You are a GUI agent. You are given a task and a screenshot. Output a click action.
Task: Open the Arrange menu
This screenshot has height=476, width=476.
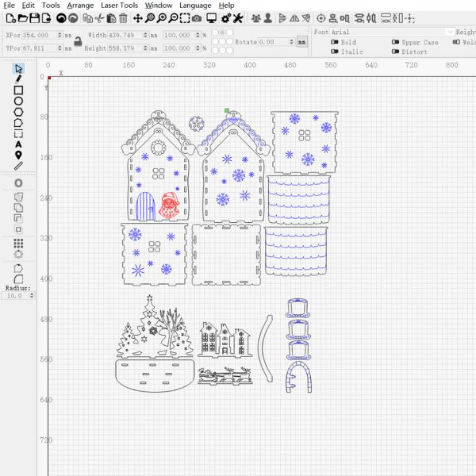click(80, 6)
